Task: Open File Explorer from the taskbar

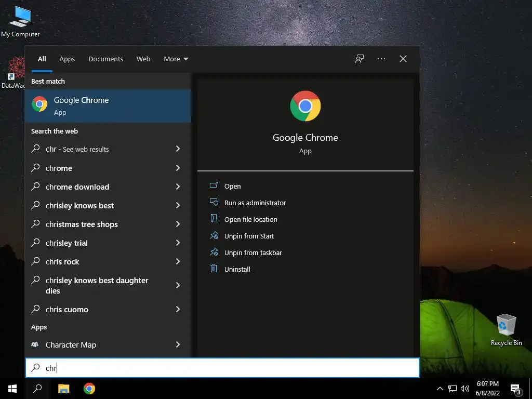Action: pyautogui.click(x=63, y=389)
